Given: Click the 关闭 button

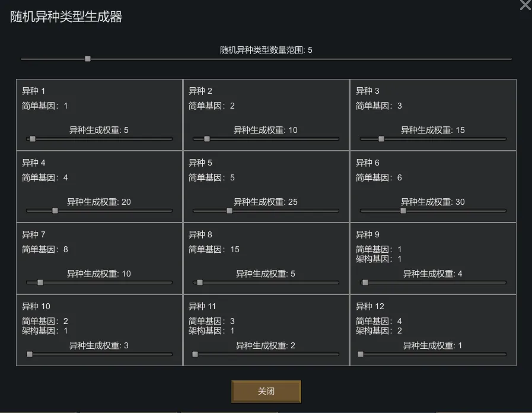Looking at the screenshot, I should 266,392.
